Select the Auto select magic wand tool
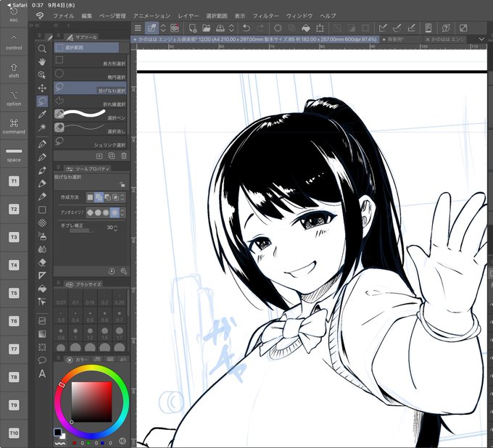 tap(42, 128)
